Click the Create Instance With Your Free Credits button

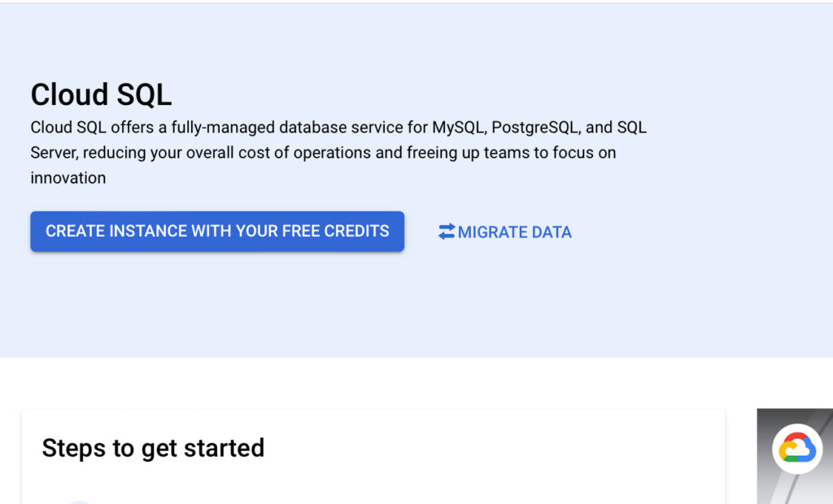[217, 232]
